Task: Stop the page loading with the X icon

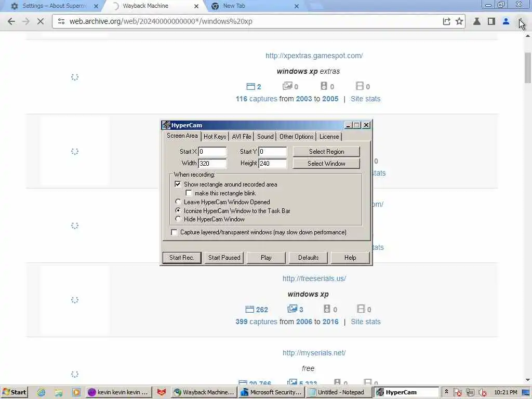Action: click(x=41, y=21)
